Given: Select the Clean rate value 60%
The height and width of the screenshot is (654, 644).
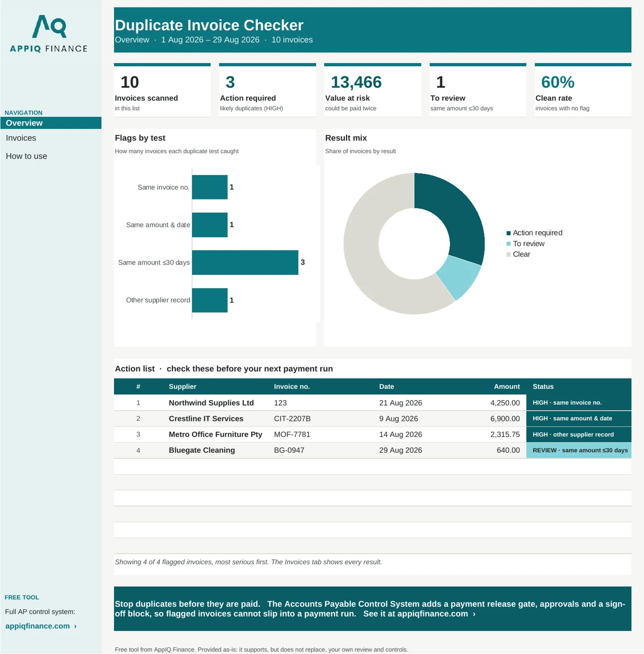Looking at the screenshot, I should tap(558, 82).
